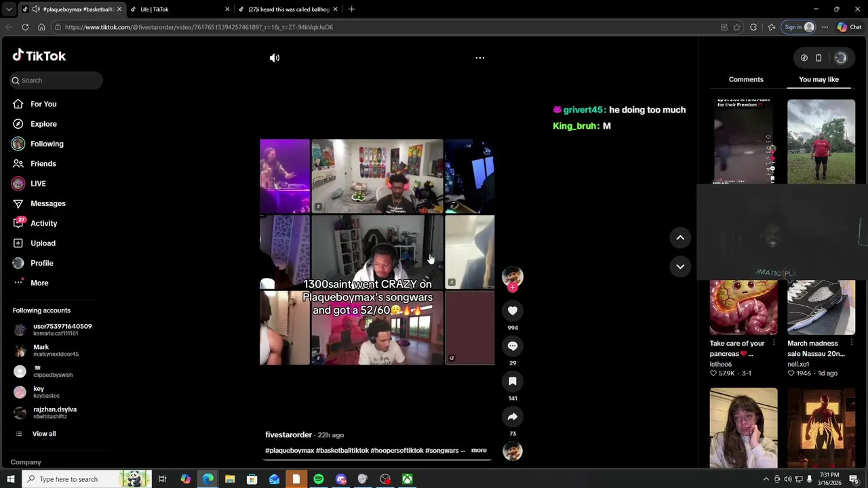The image size is (868, 488).
Task: Follow fivestarorder via the red plus badge
Action: pyautogui.click(x=513, y=288)
